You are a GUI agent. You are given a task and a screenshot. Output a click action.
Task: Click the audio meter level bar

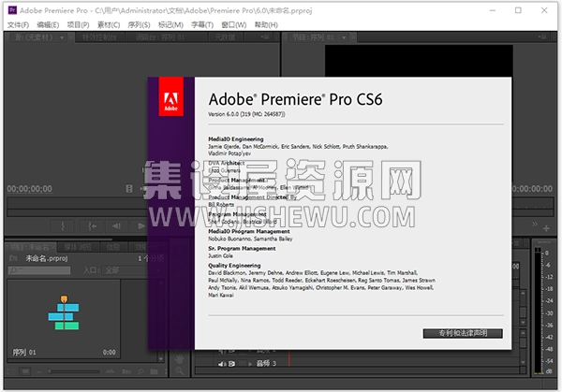(538, 311)
